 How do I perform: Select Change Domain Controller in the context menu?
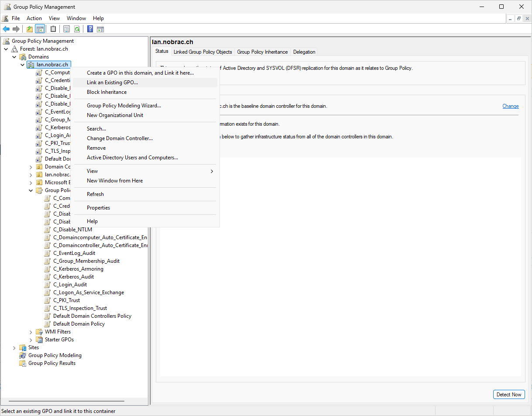pos(145,138)
